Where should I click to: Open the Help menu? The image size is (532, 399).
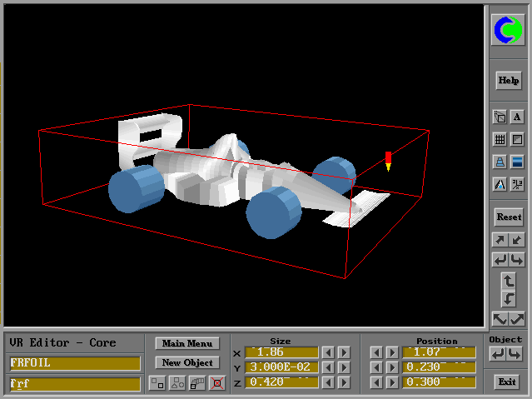(x=508, y=81)
